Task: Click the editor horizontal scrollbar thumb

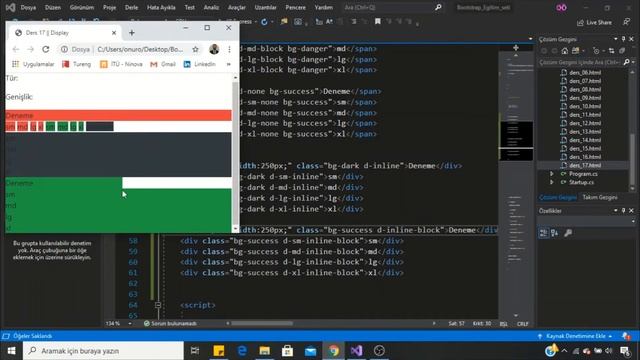Action: coord(262,324)
